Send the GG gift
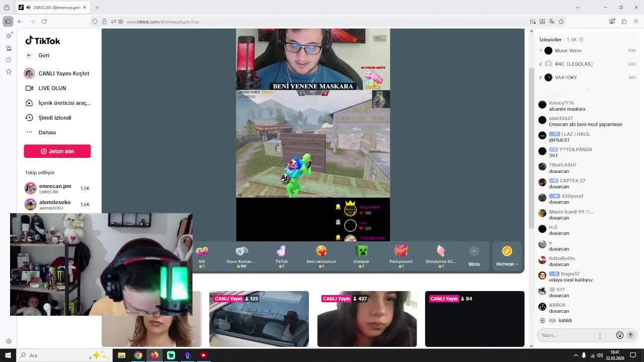 pos(202,256)
